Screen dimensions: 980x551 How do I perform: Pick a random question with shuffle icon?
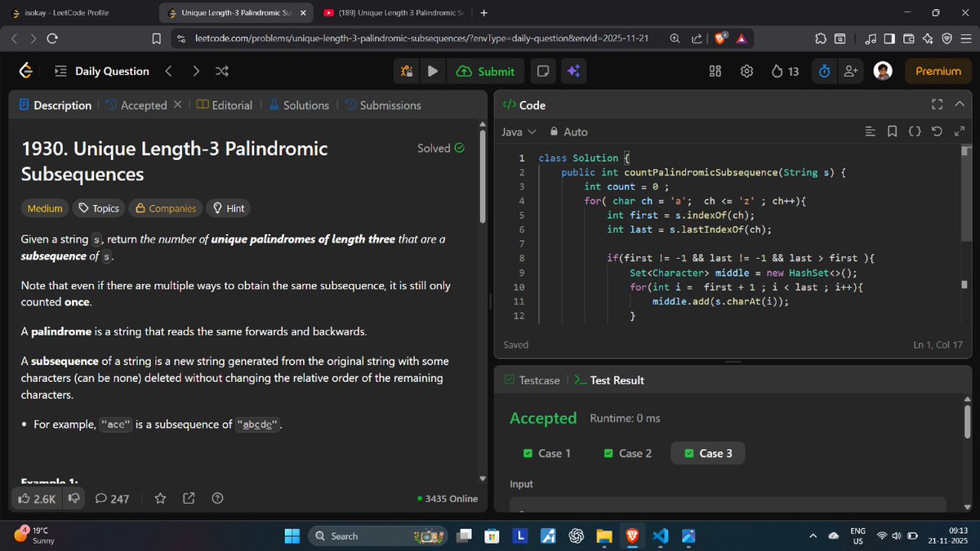click(221, 71)
